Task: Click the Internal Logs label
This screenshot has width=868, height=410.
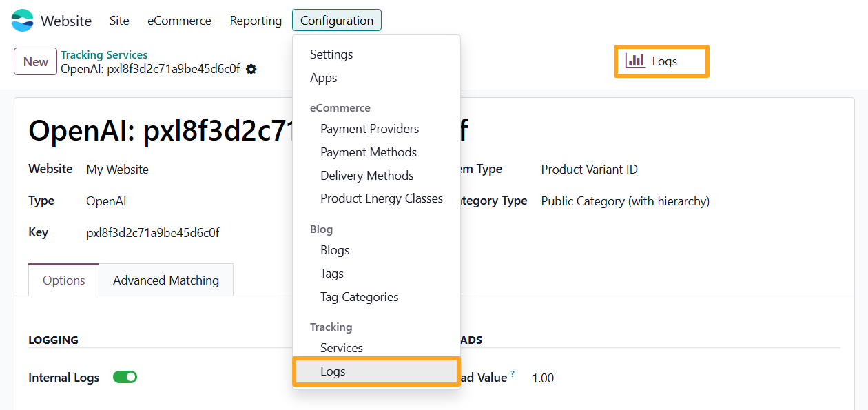Action: coord(64,378)
